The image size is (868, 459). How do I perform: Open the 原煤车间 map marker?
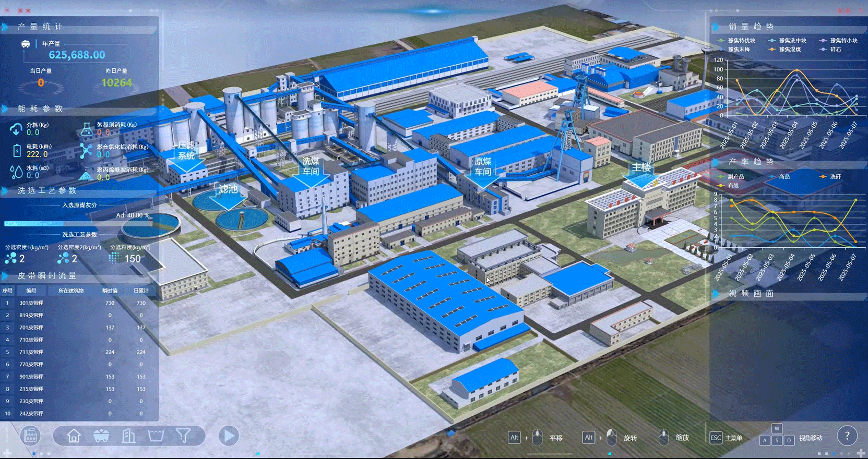coord(483,166)
